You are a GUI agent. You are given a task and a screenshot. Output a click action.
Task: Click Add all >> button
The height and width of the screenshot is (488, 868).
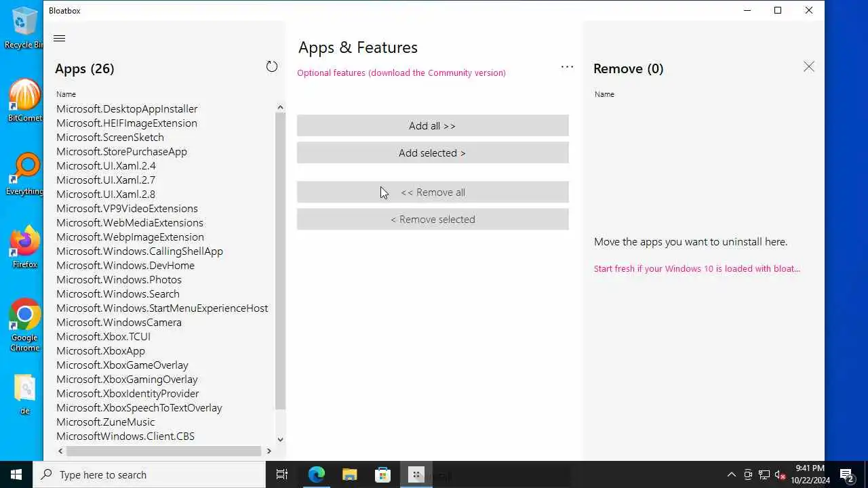(x=433, y=125)
